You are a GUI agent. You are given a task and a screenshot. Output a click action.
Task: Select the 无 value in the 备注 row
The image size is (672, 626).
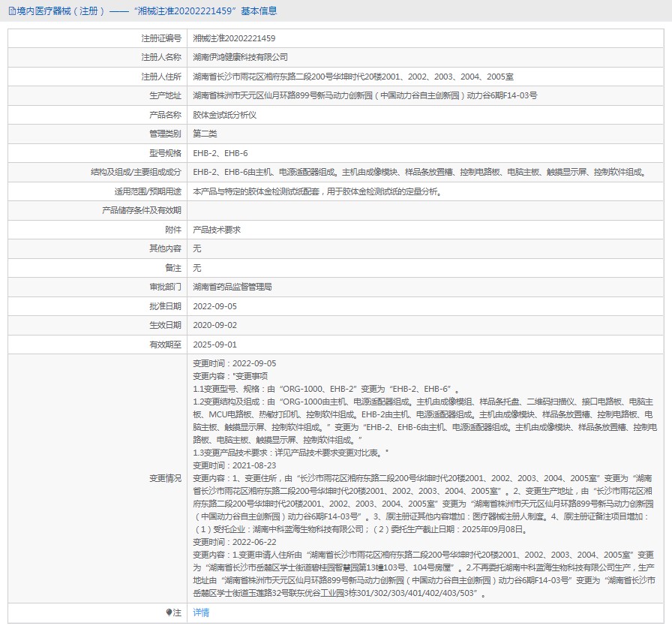click(x=196, y=268)
